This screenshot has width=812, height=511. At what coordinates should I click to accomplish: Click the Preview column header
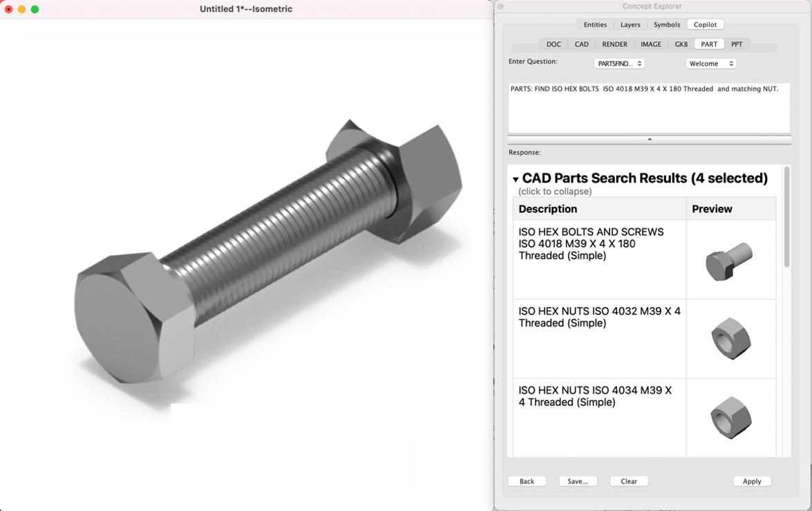click(x=731, y=209)
